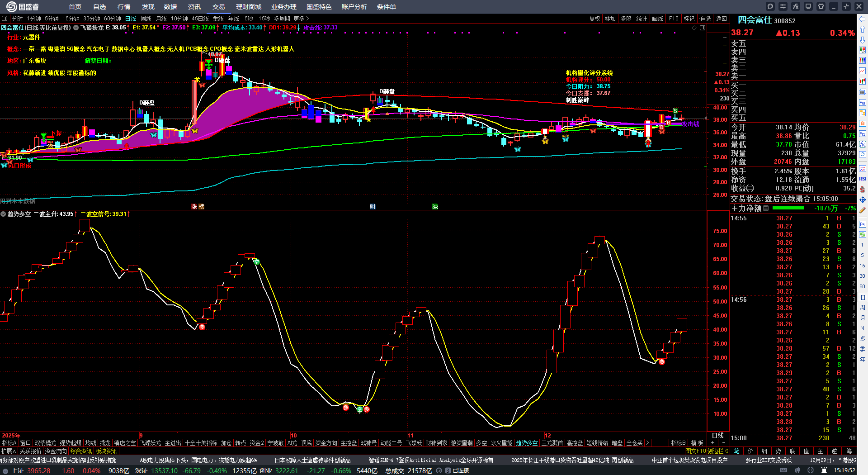This screenshot has height=475, width=868.
Task: Open the candlestick chart sidebar icon
Action: click(863, 81)
